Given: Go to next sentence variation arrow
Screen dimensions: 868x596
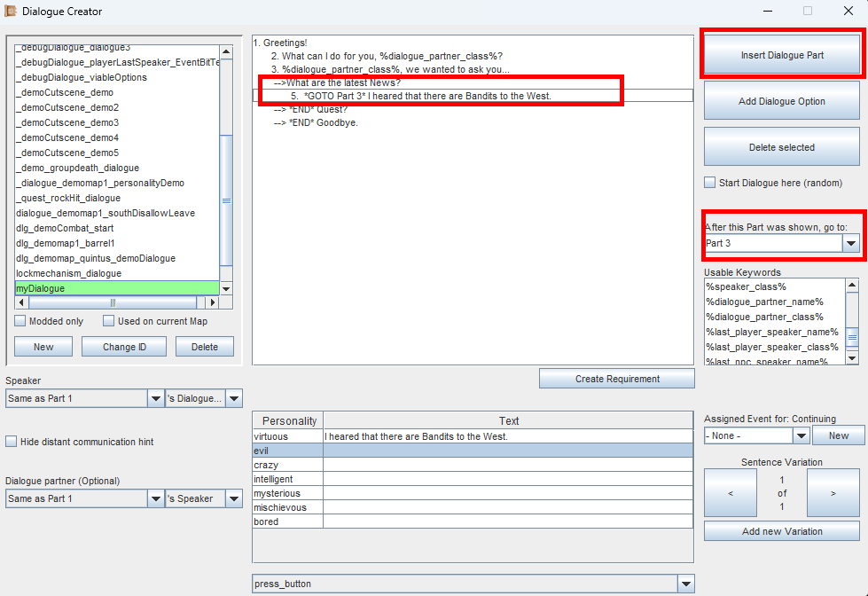Looking at the screenshot, I should pyautogui.click(x=833, y=493).
